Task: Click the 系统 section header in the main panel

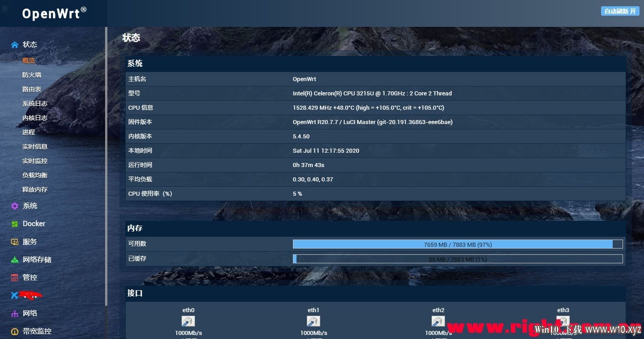Action: [135, 64]
